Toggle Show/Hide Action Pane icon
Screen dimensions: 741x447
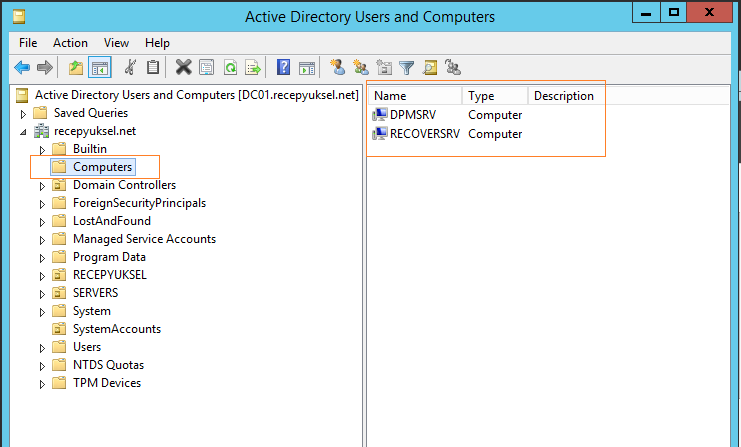point(307,68)
